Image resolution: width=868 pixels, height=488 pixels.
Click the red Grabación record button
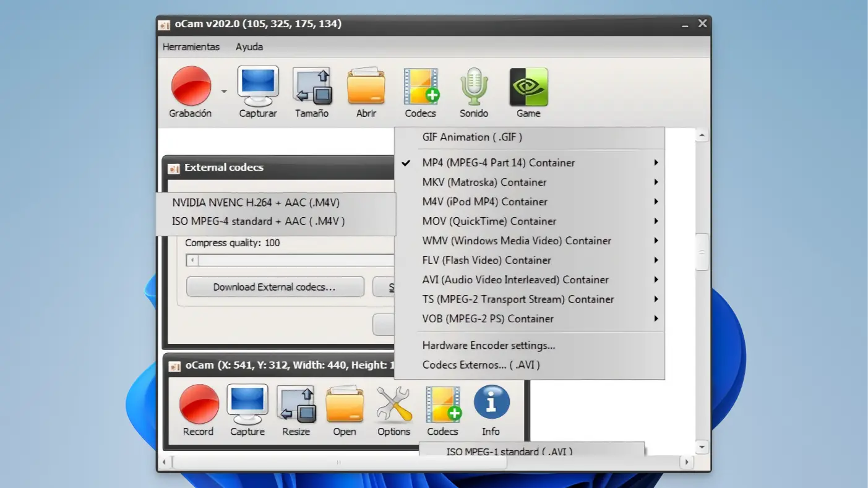click(x=191, y=87)
